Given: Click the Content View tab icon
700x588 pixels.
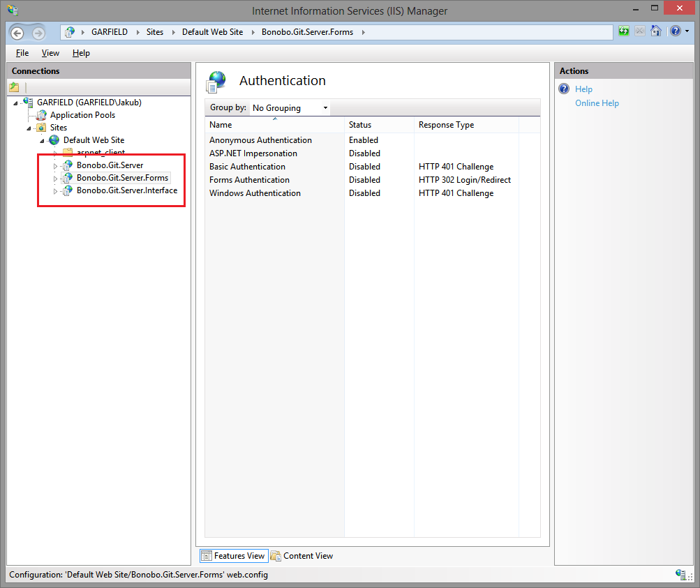Looking at the screenshot, I should tap(276, 556).
